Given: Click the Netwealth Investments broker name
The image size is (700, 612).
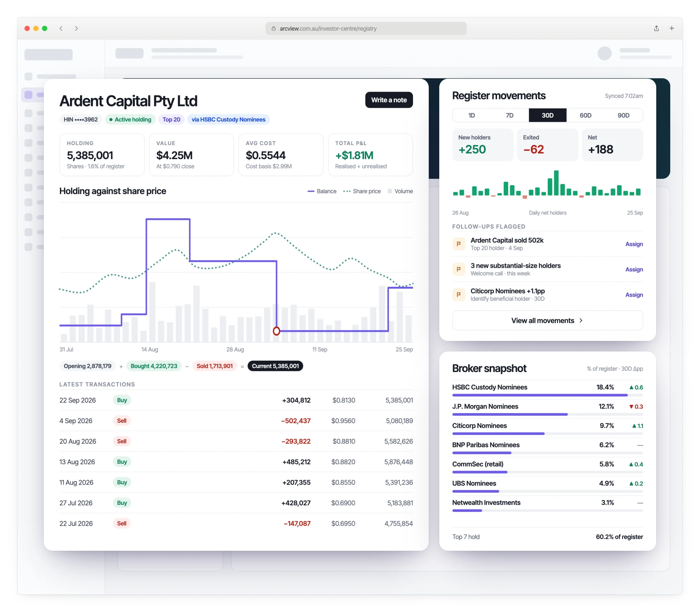Looking at the screenshot, I should 486,503.
